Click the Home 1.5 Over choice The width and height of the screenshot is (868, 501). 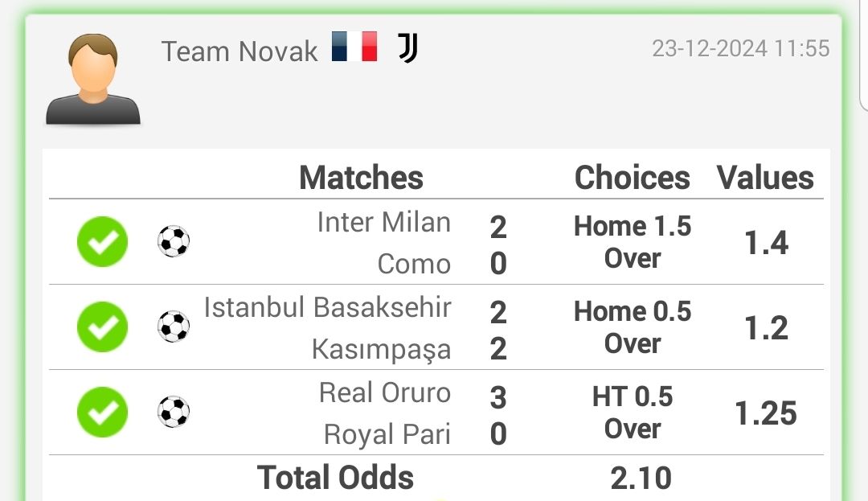click(x=633, y=242)
